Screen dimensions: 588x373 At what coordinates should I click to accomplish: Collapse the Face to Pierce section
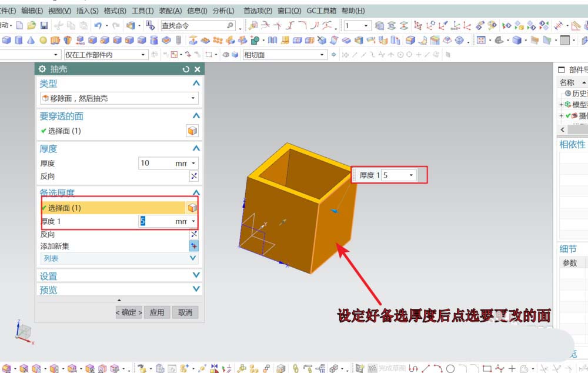click(196, 116)
